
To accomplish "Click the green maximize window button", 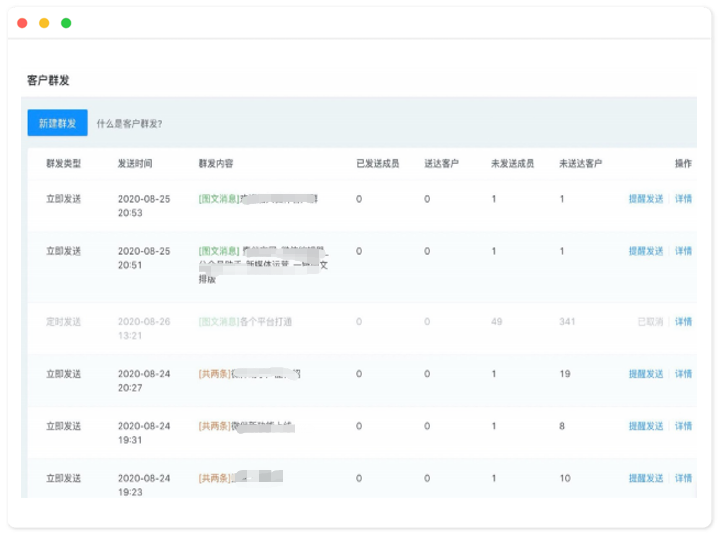I will 66,22.
